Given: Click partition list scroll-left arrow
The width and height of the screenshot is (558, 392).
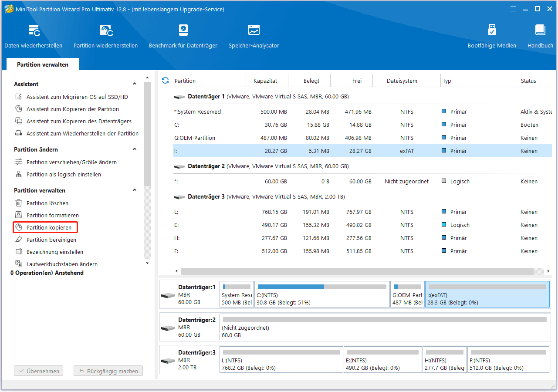Looking at the screenshot, I should pos(176,271).
